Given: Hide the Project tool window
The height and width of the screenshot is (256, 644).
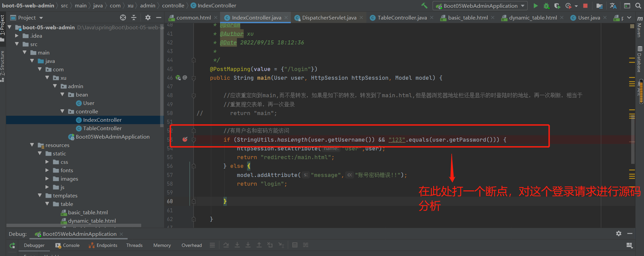Looking at the screenshot, I should 159,17.
